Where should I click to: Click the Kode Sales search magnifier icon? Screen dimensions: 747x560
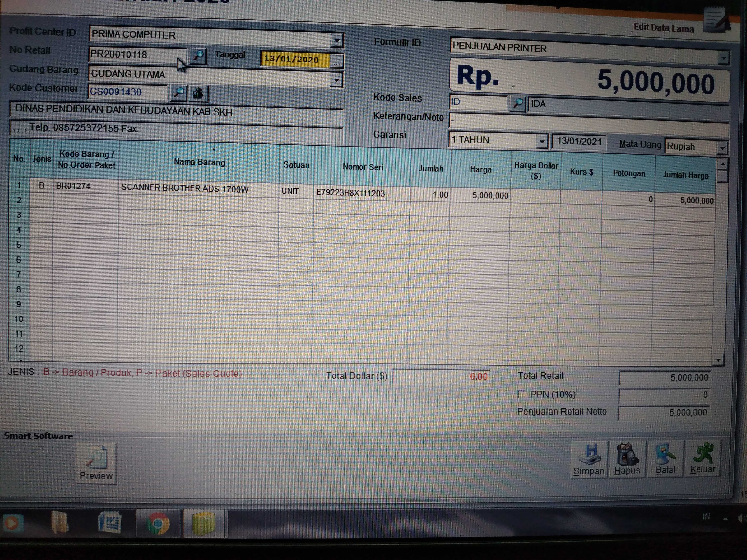[518, 103]
